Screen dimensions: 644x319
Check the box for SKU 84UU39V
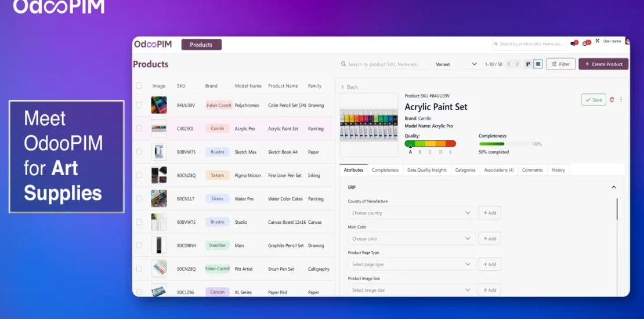139,105
